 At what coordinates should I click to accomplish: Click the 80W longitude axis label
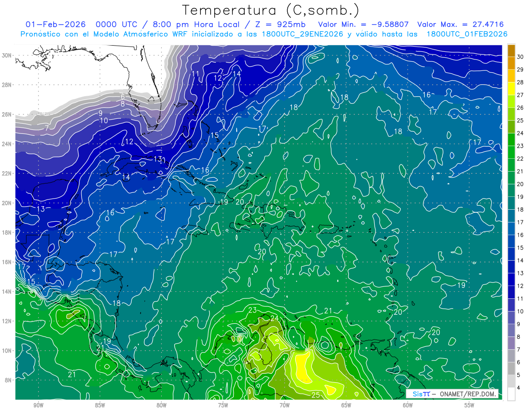click(x=161, y=405)
